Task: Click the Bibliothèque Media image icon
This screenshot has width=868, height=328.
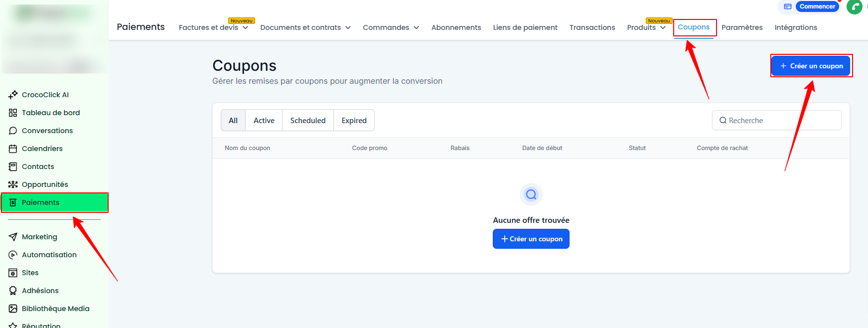Action: 13,309
